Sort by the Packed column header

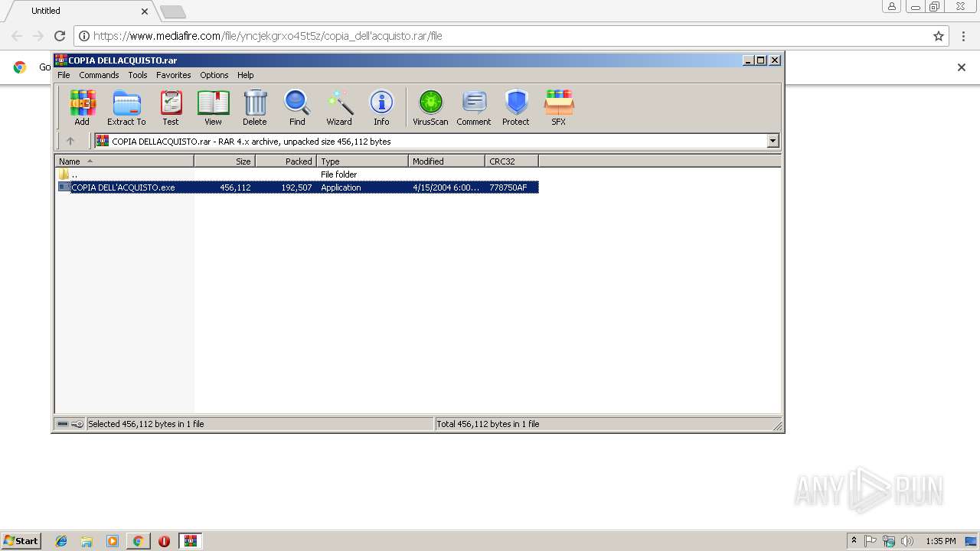tap(286, 161)
